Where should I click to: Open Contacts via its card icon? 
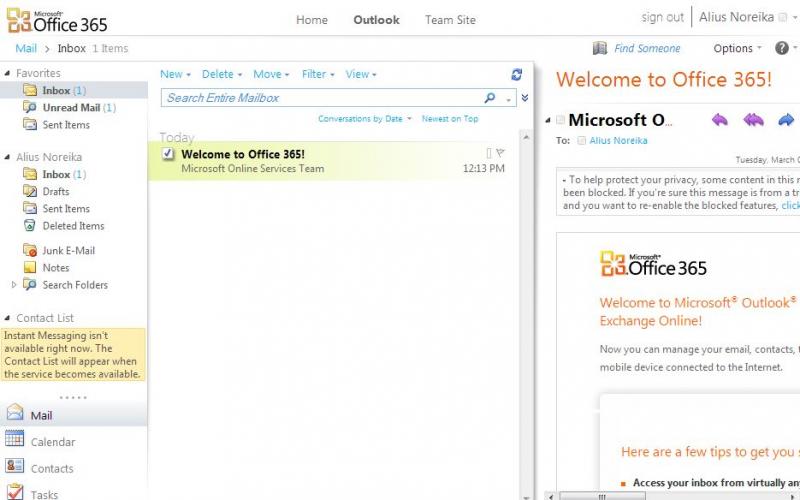(14, 465)
